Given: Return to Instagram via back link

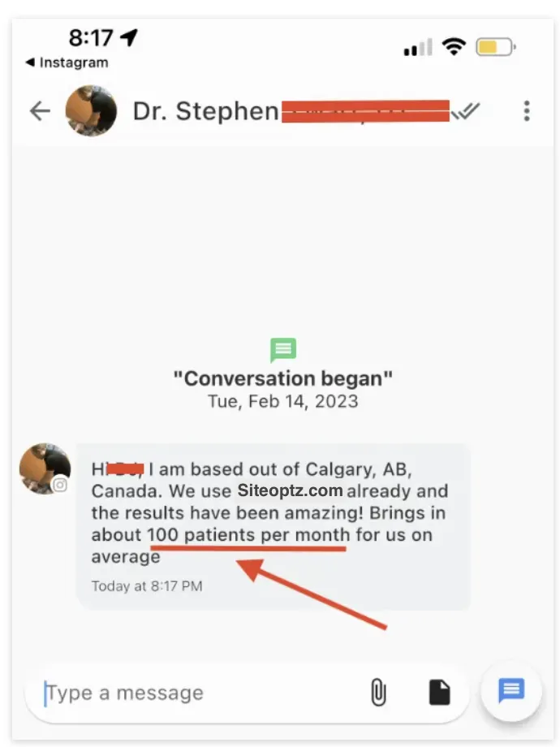Looking at the screenshot, I should point(67,63).
